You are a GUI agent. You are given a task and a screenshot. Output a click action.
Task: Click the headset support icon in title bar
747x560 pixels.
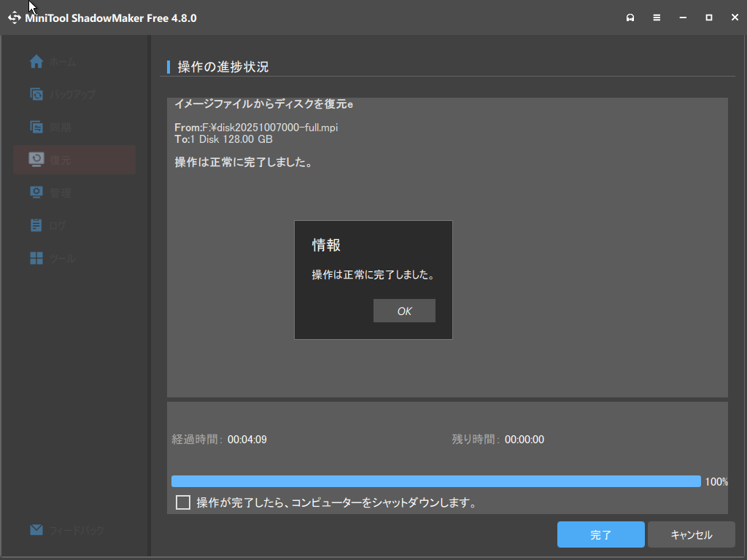pyautogui.click(x=630, y=17)
